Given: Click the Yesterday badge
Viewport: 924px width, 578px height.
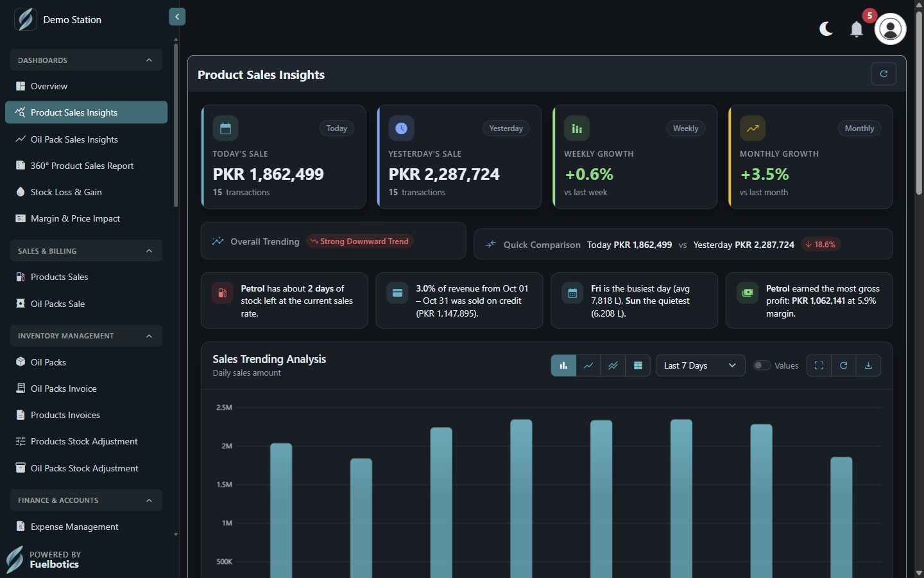Looking at the screenshot, I should coord(506,128).
